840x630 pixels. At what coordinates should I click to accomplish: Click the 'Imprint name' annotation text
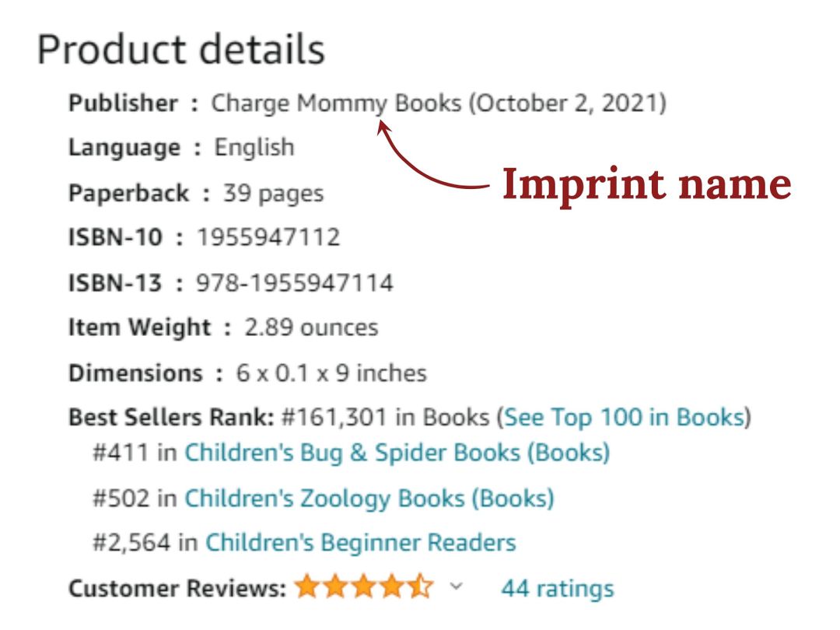[x=646, y=184]
